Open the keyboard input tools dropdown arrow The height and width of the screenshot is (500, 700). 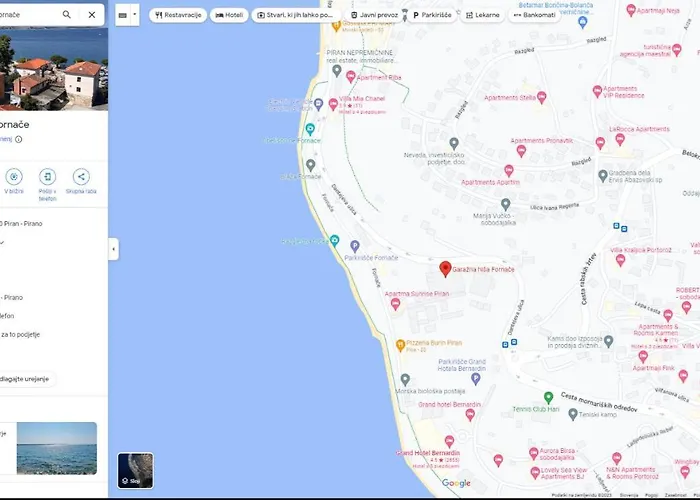point(134,15)
